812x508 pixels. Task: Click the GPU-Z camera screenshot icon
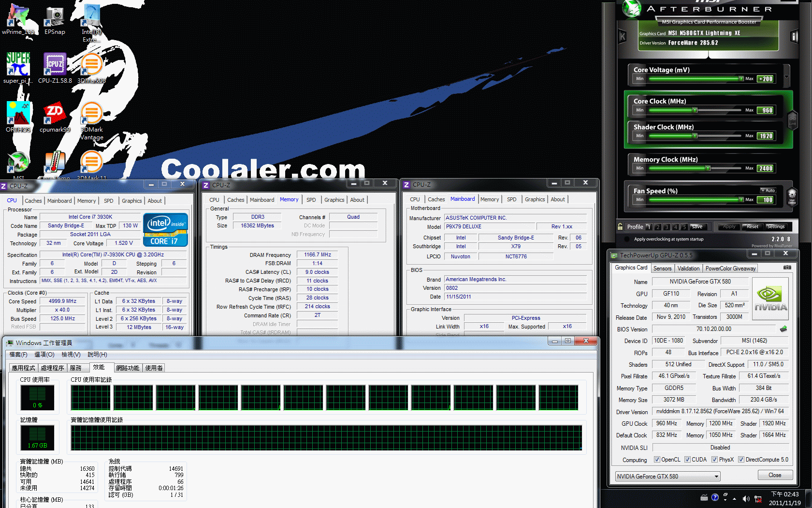[x=787, y=268]
